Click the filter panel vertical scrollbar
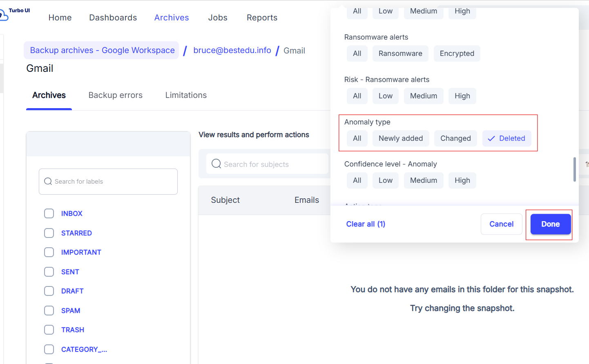 (574, 169)
